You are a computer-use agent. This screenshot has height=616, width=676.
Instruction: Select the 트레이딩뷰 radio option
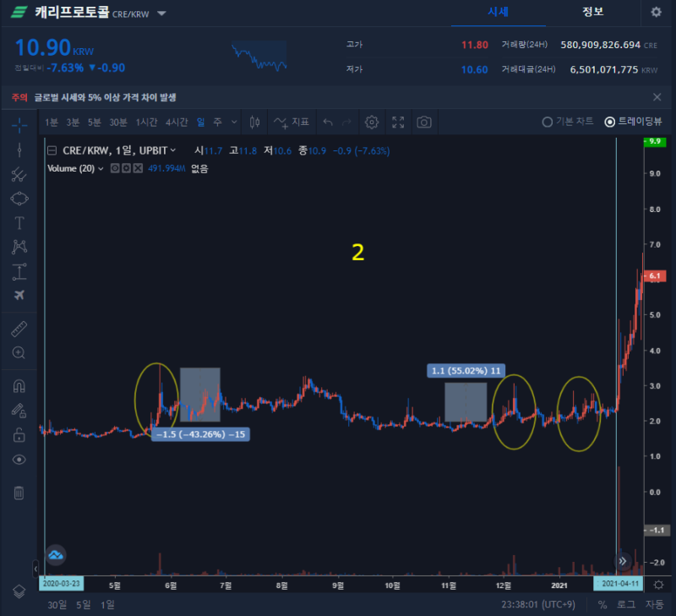pyautogui.click(x=633, y=122)
